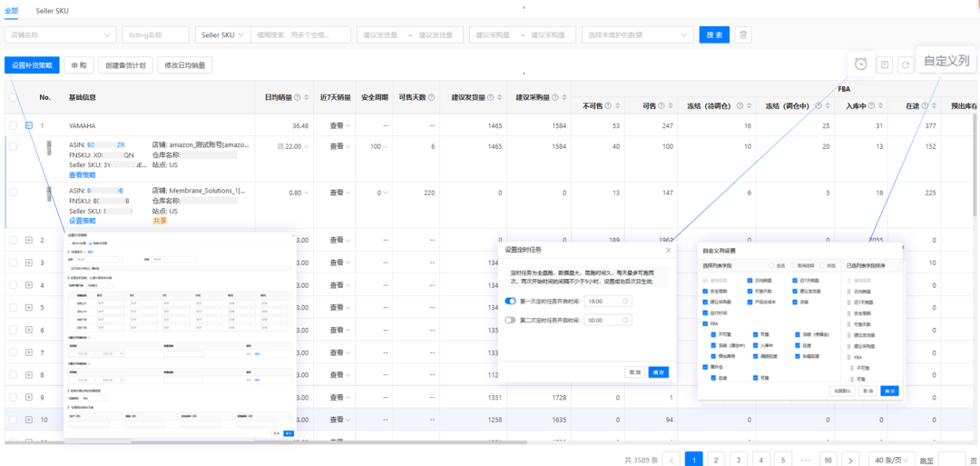Image resolution: width=980 pixels, height=466 pixels.
Task: Click the refresh icon in the toolbar
Action: [905, 64]
